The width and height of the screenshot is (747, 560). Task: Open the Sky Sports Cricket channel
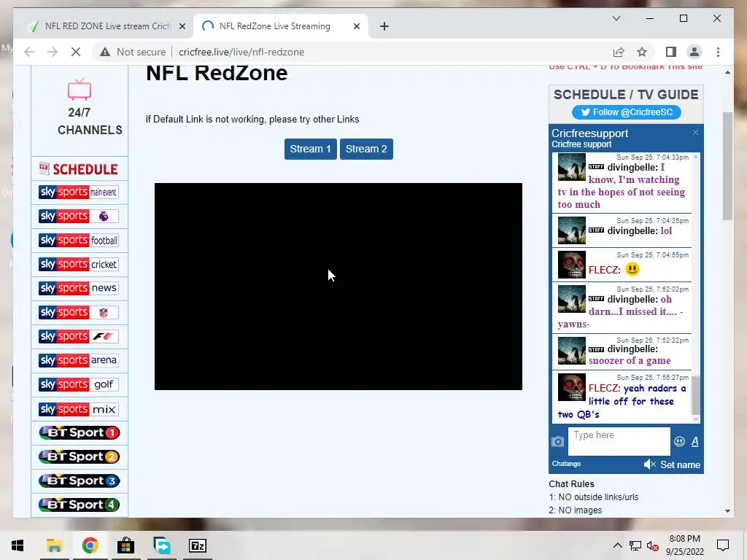[x=79, y=264]
